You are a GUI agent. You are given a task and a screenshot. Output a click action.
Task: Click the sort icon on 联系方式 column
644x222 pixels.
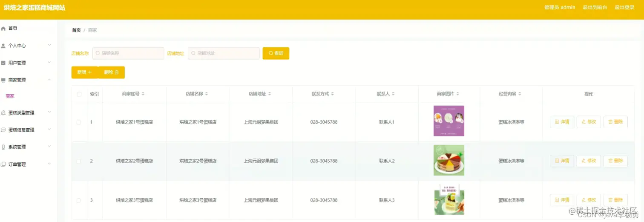(332, 94)
